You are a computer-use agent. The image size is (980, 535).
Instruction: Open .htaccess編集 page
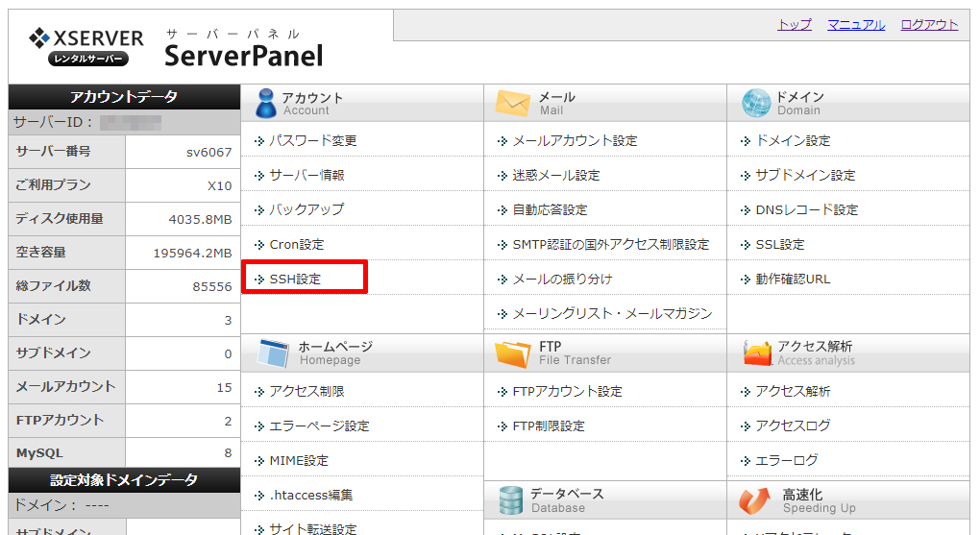[x=311, y=495]
